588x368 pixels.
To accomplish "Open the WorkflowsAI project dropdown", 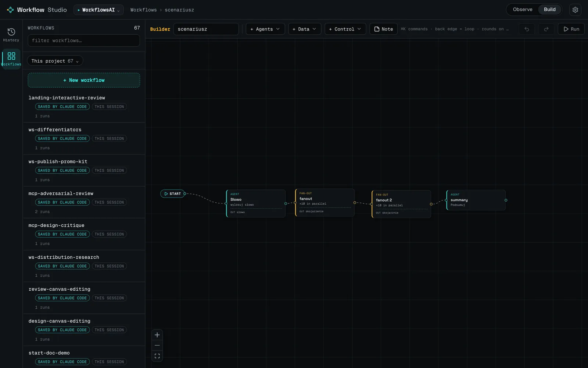I will coord(98,10).
